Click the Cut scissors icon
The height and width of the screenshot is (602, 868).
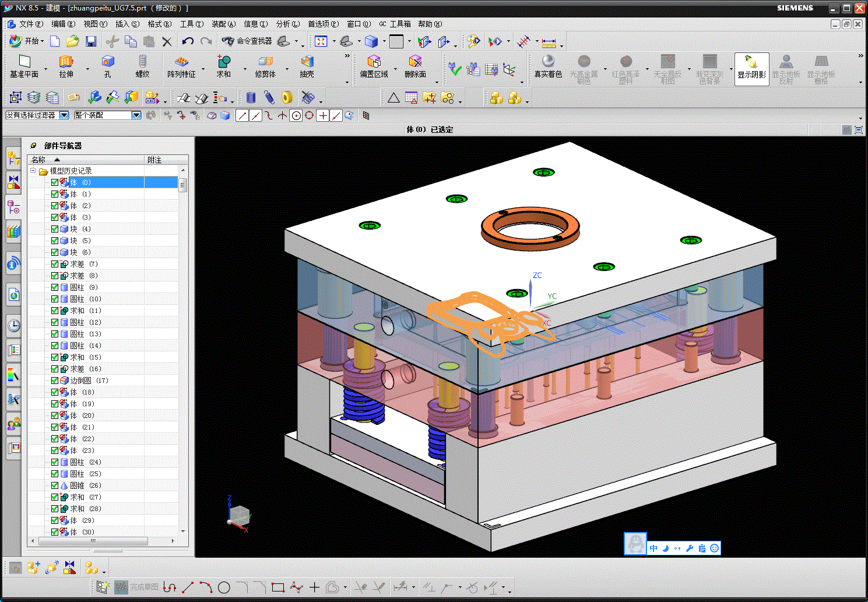coord(113,41)
